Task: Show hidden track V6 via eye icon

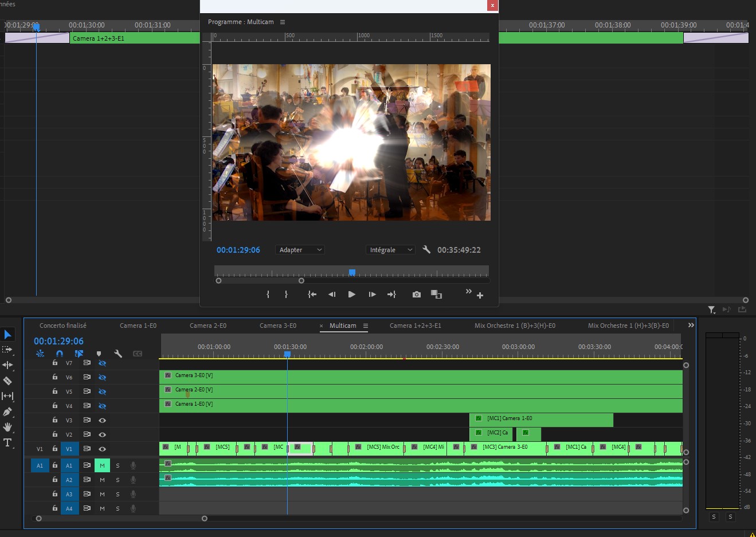Action: [x=102, y=378]
